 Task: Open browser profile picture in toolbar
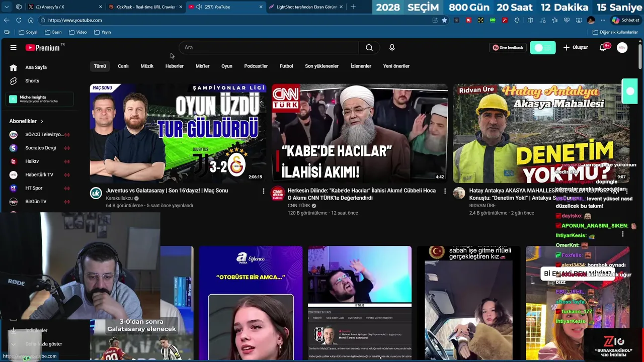point(591,20)
